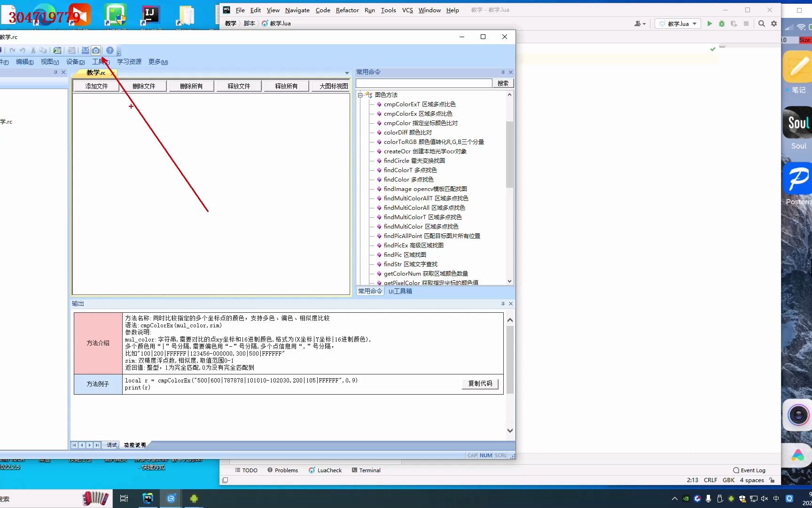
Task: Click the microphone tray icon
Action: pos(709,499)
